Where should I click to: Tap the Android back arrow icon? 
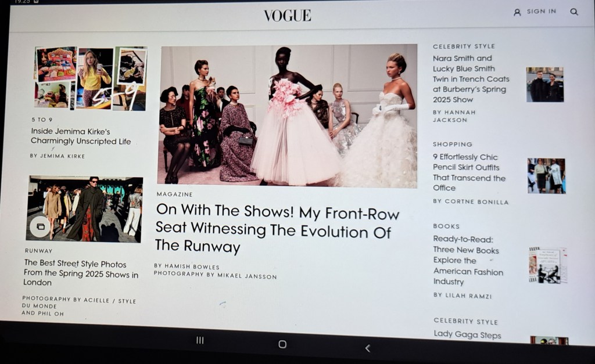pos(367,348)
